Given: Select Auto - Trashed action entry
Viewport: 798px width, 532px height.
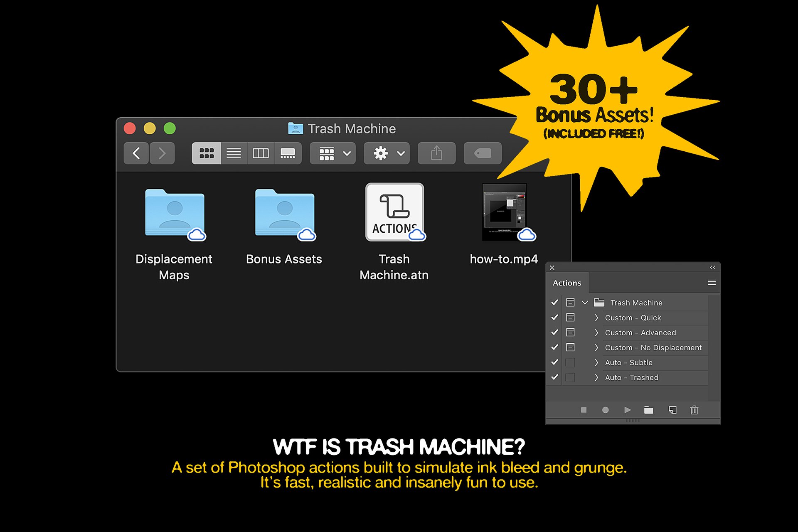Looking at the screenshot, I should 631,378.
